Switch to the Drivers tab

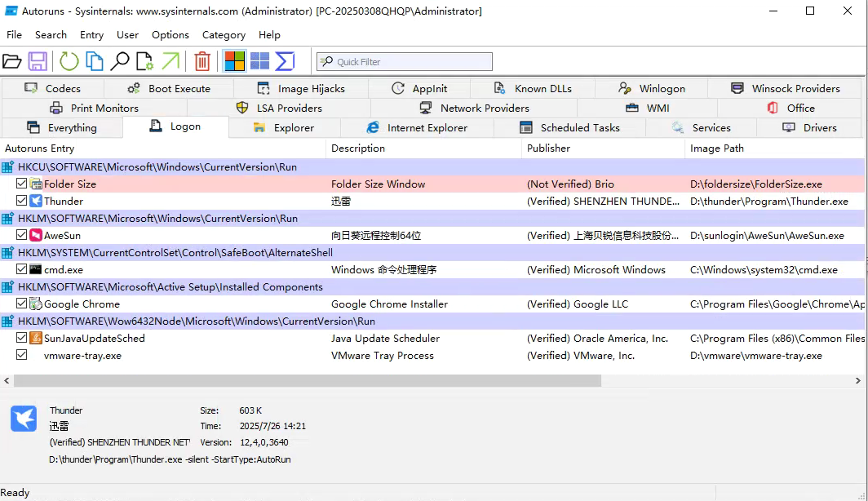coord(809,128)
